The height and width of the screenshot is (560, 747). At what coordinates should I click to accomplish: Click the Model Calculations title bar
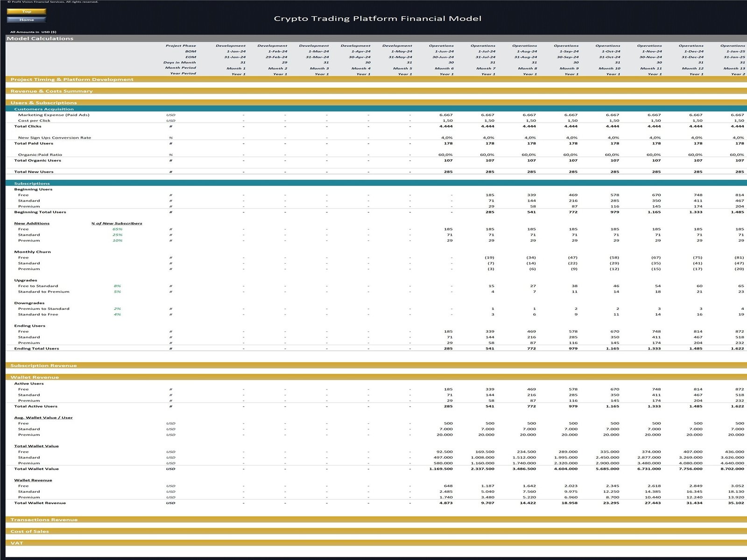[40, 38]
